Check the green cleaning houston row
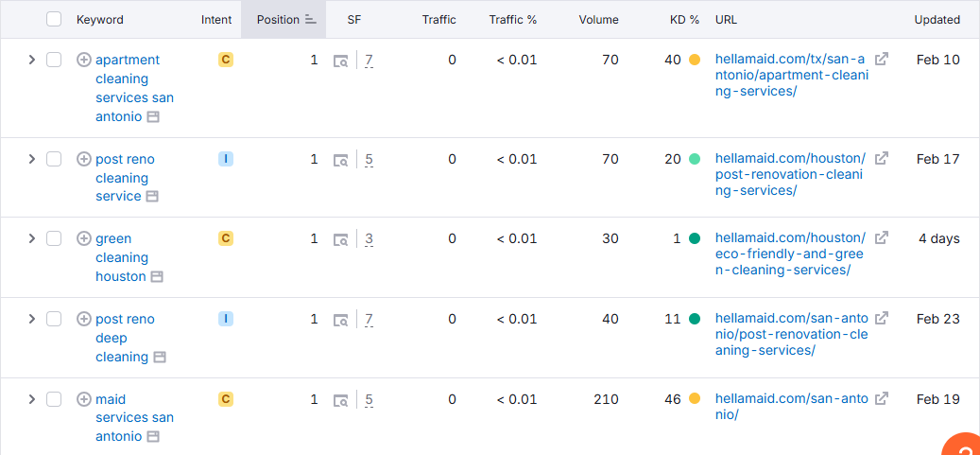Image resolution: width=980 pixels, height=455 pixels. coord(54,238)
